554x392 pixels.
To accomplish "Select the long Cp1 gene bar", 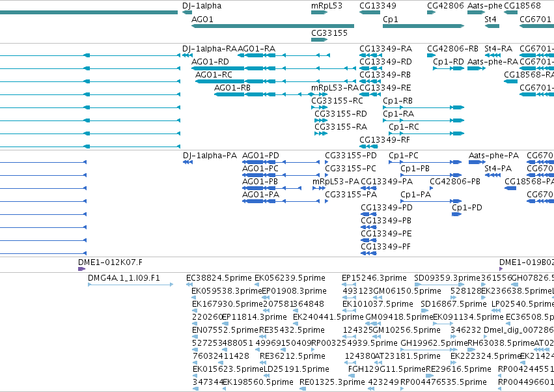I will click(423, 26).
